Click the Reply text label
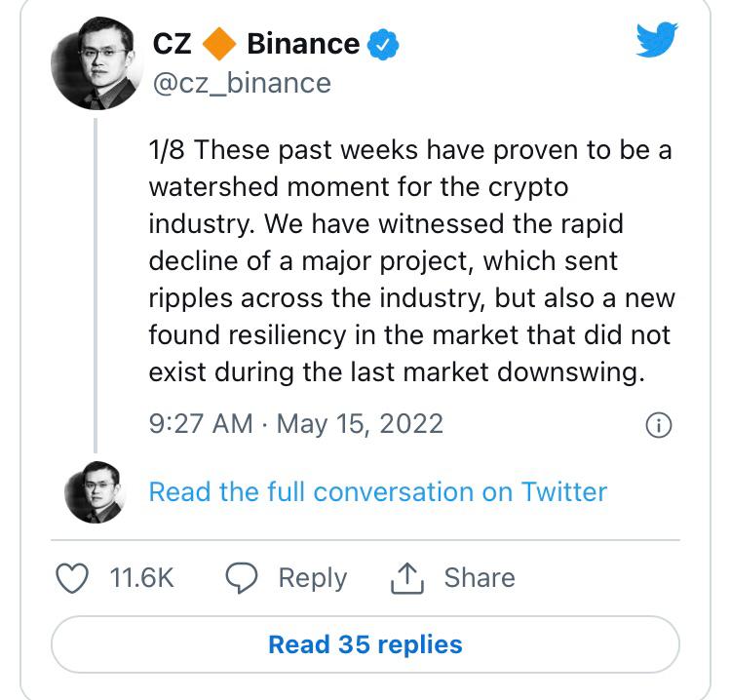The image size is (731, 700). (x=312, y=578)
